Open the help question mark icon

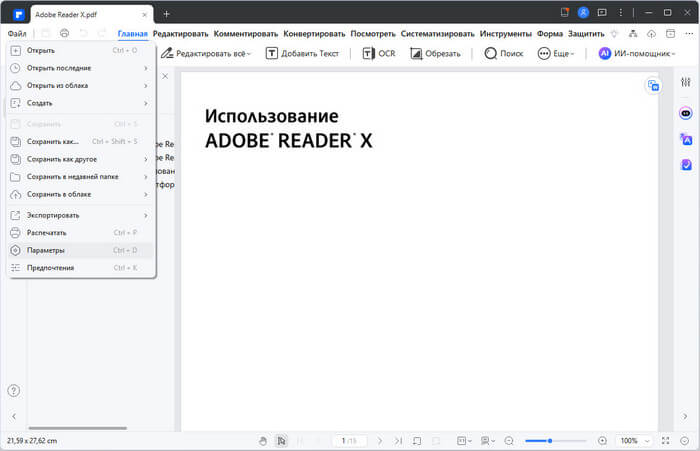14,391
